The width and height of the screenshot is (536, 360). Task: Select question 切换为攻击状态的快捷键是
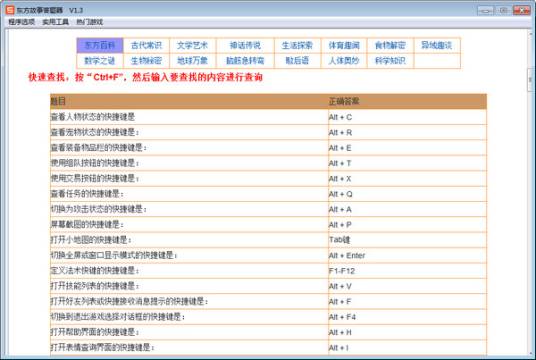189,210
